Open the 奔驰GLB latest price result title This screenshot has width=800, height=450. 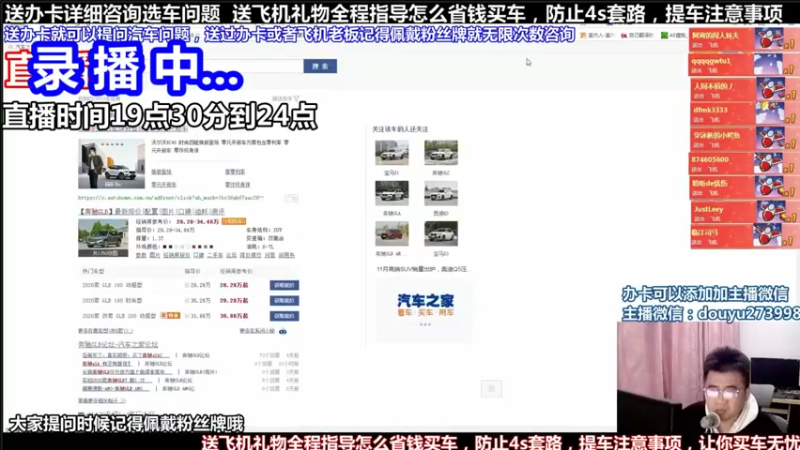point(152,211)
